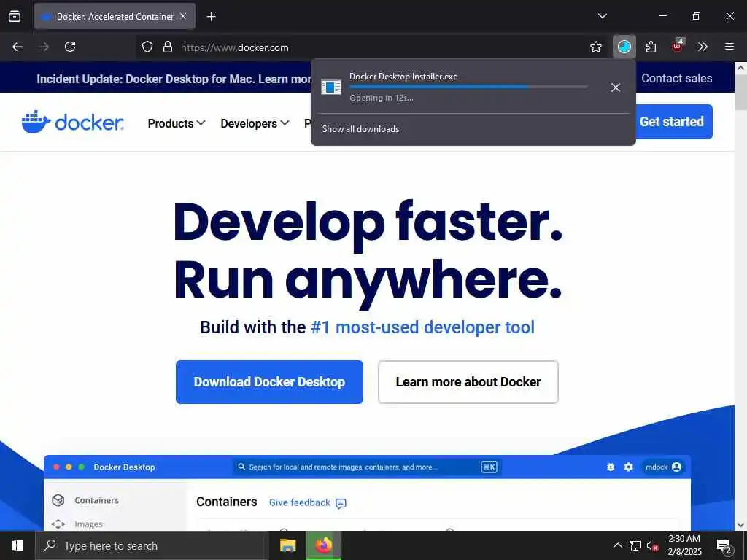The image size is (747, 560).
Task: Click the Firefox recent browsing (Firefox View) icon
Action: point(15,16)
